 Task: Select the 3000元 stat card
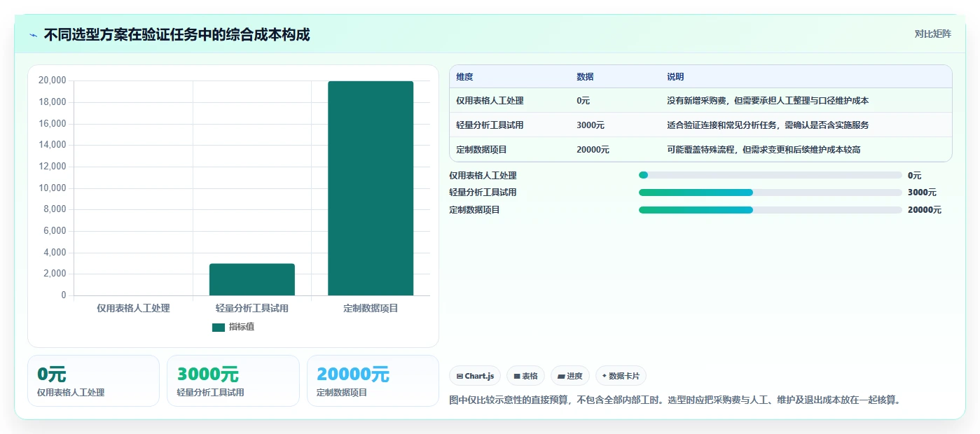click(x=233, y=381)
